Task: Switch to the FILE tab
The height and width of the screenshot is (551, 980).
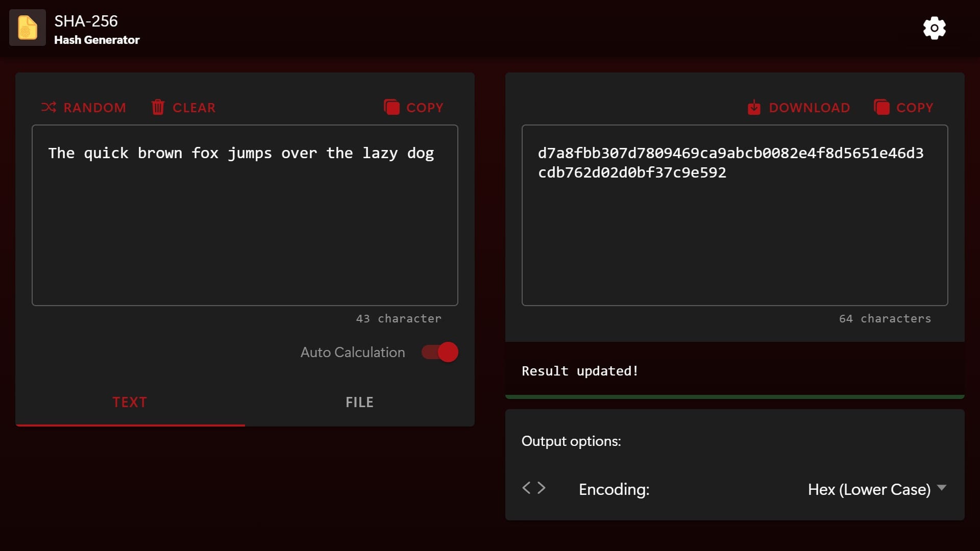Action: (359, 402)
